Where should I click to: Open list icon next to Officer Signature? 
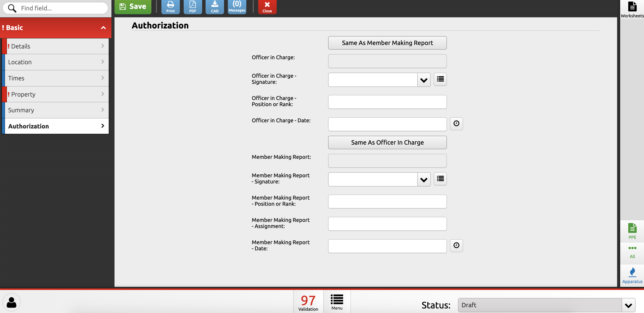tap(440, 79)
